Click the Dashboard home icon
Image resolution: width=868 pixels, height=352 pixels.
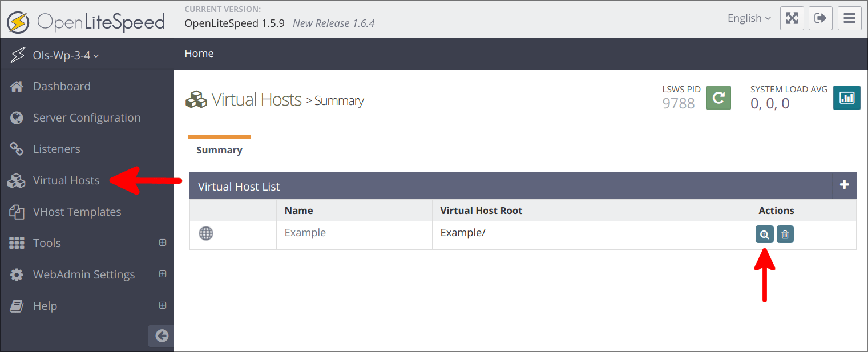pos(17,86)
